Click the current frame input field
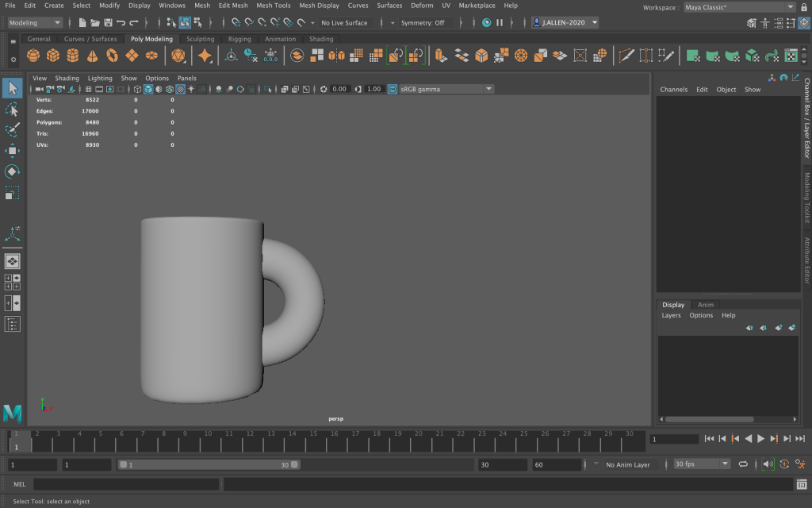 pyautogui.click(x=674, y=439)
